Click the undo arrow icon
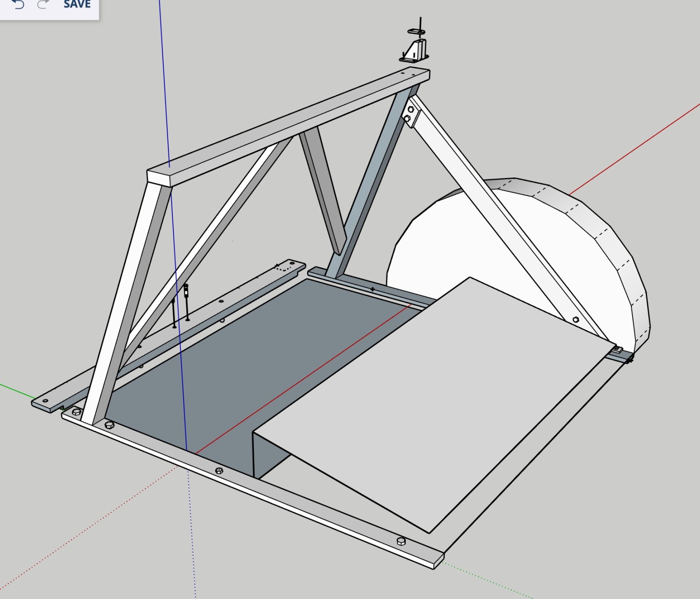Viewport: 700px width, 599px height. pyautogui.click(x=18, y=4)
